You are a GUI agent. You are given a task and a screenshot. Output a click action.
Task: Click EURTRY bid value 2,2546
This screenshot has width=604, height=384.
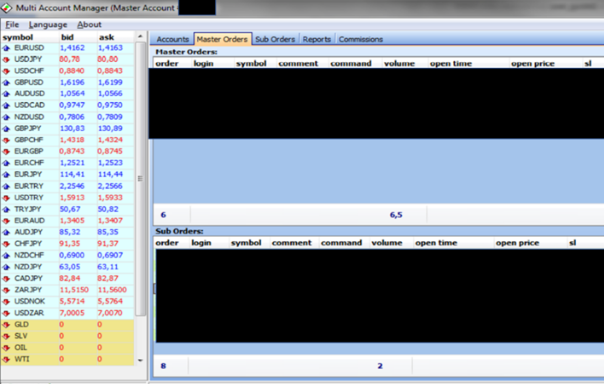[72, 186]
